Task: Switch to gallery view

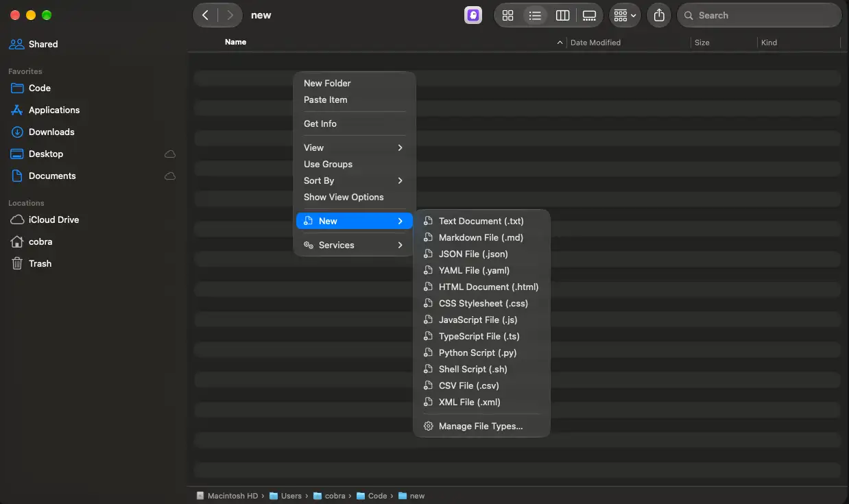Action: (589, 15)
